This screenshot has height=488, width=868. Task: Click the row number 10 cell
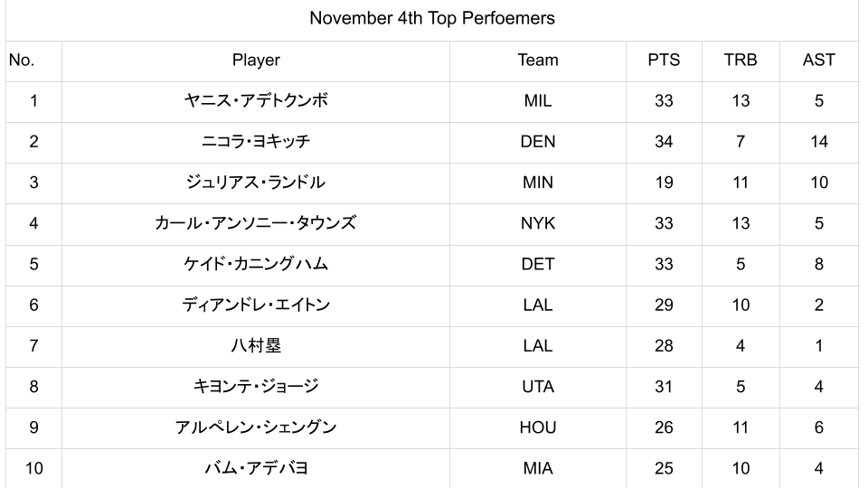tap(33, 468)
